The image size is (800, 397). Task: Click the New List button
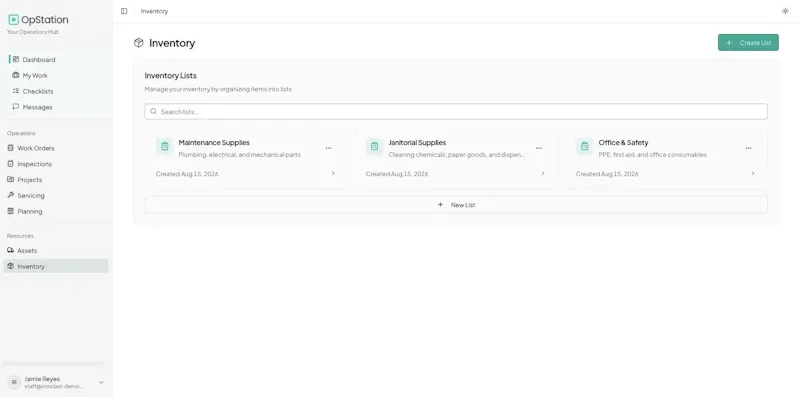456,205
